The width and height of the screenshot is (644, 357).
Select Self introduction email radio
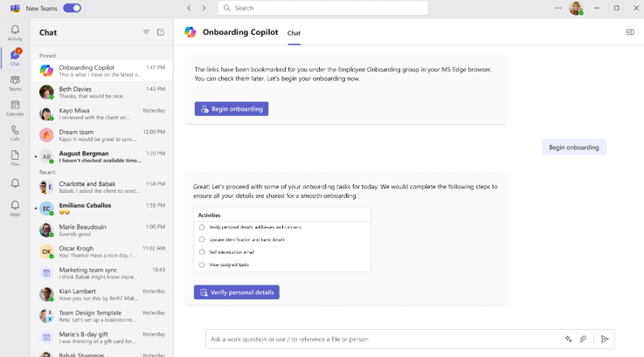[202, 252]
